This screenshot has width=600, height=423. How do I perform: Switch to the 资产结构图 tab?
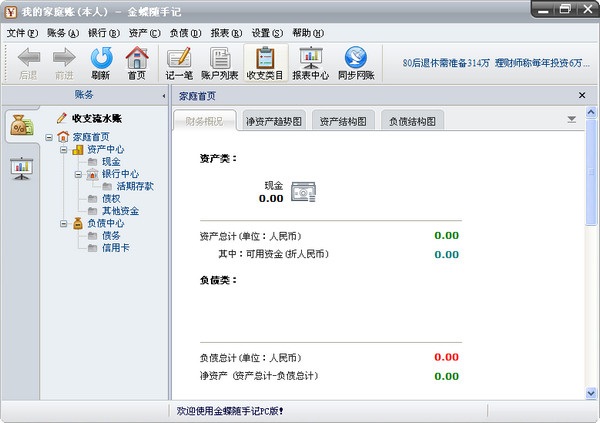pyautogui.click(x=343, y=121)
